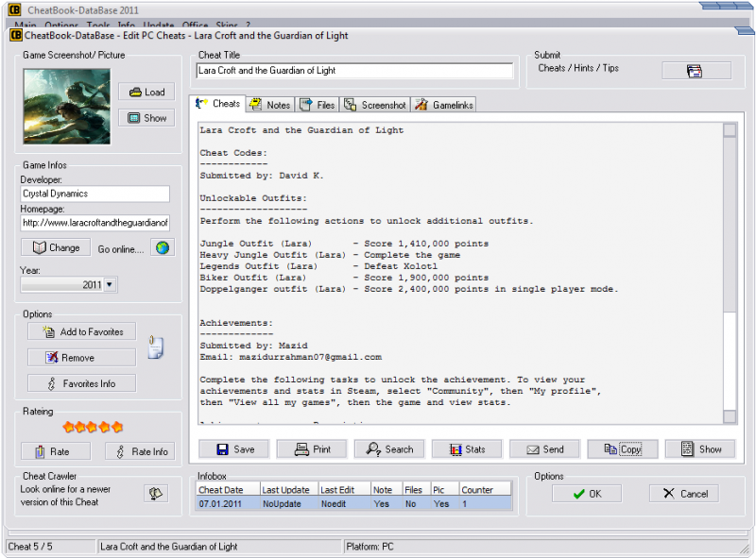Switch to the Cheats tab
756x558 pixels.
point(218,104)
